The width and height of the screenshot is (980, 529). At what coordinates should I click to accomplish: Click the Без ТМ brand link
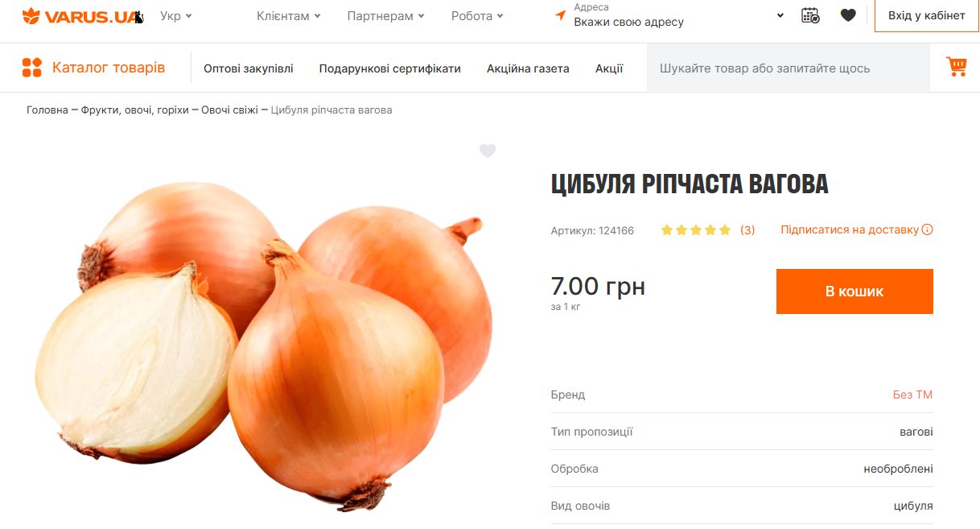pyautogui.click(x=912, y=395)
